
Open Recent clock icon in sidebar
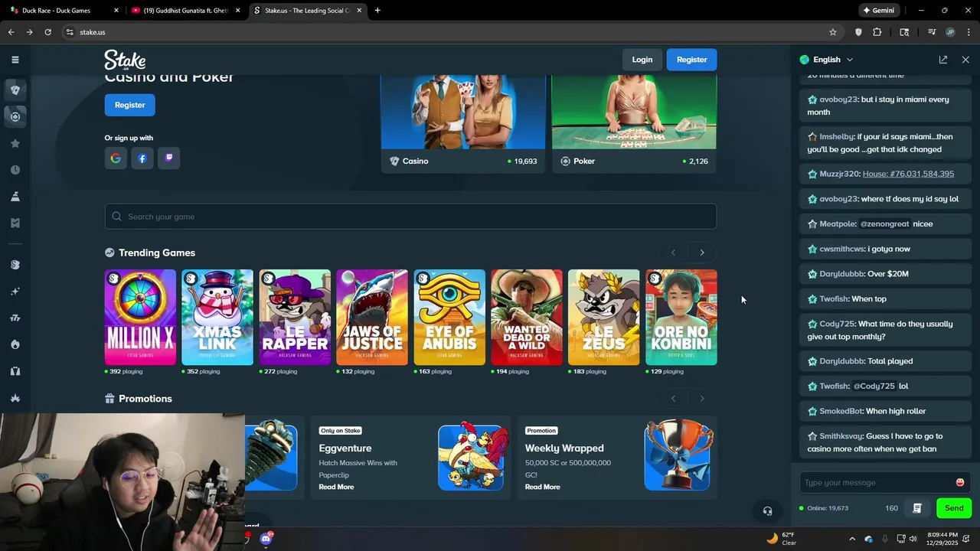tap(15, 170)
